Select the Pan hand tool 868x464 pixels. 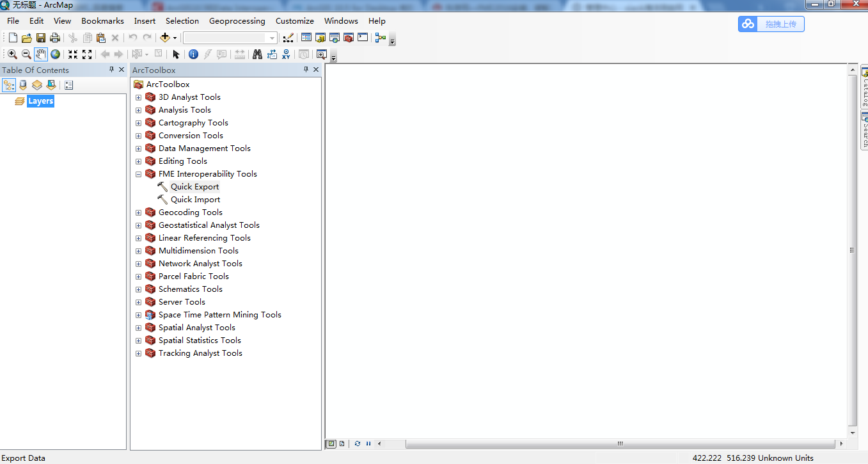(41, 54)
